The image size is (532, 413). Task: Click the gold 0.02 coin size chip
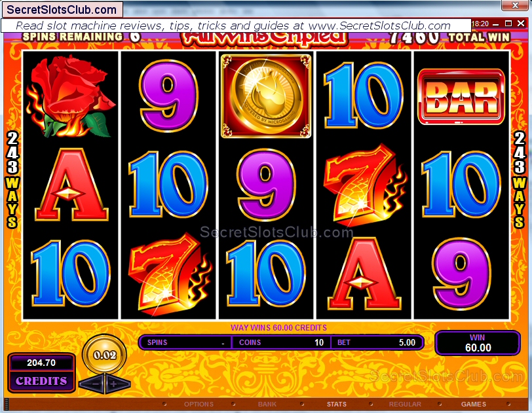point(105,355)
